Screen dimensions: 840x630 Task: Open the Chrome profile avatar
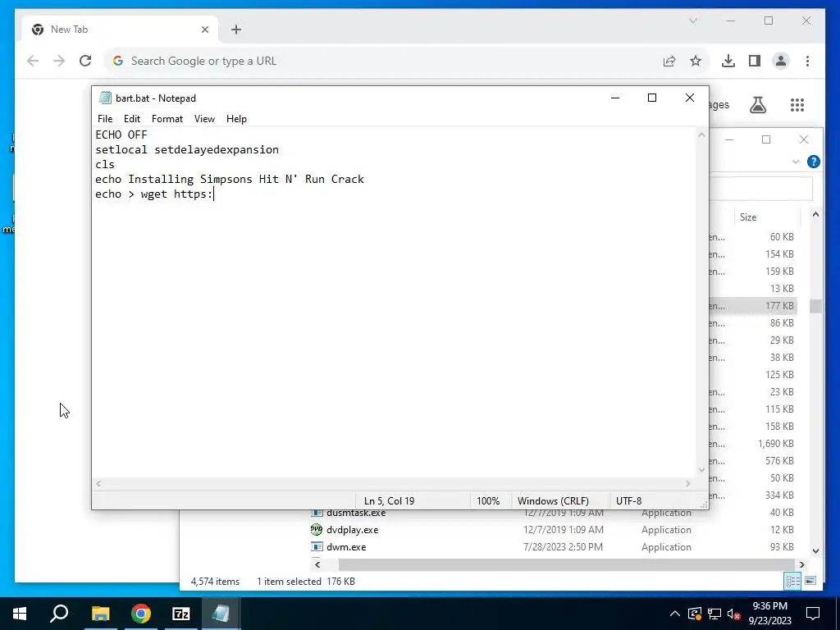781,61
